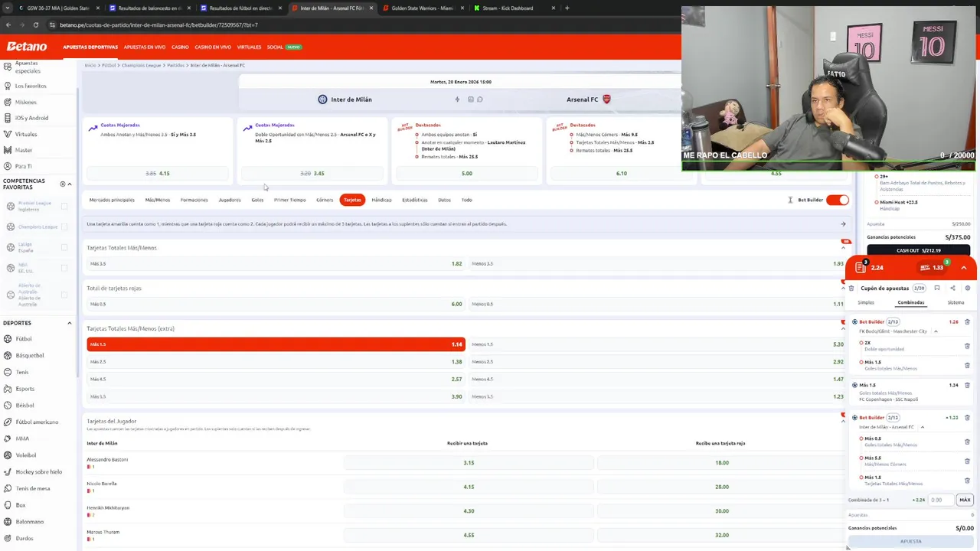Open the Apuestas en Vivo menu
980x551 pixels.
[145, 47]
